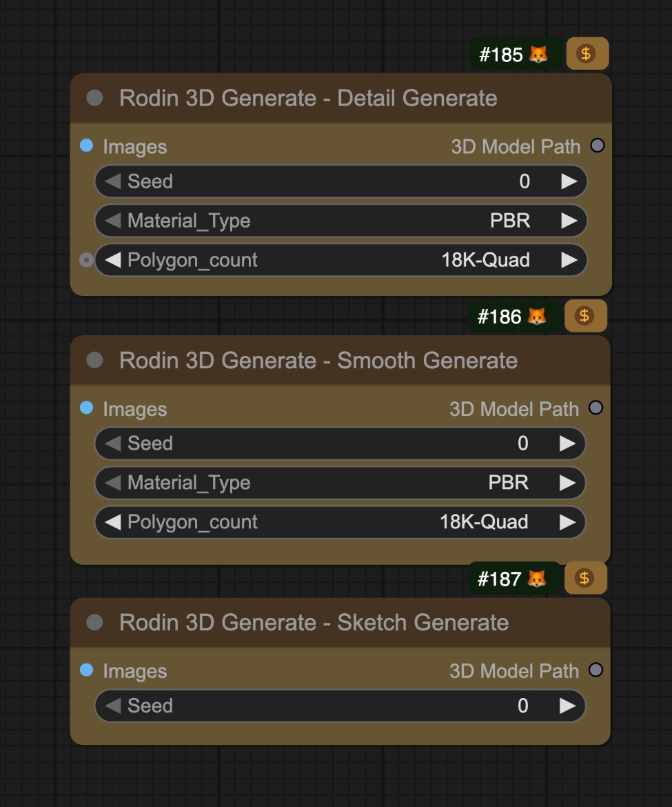
Task: Click the Seed widget on Smooth Generate
Action: click(x=338, y=444)
